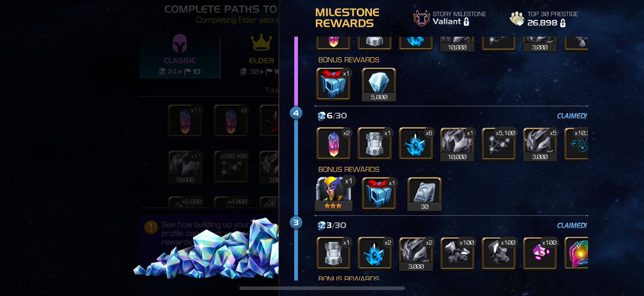Viewport: 644px width, 296px height.
Task: Select the 30 silver titan shard reward
Action: (424, 194)
